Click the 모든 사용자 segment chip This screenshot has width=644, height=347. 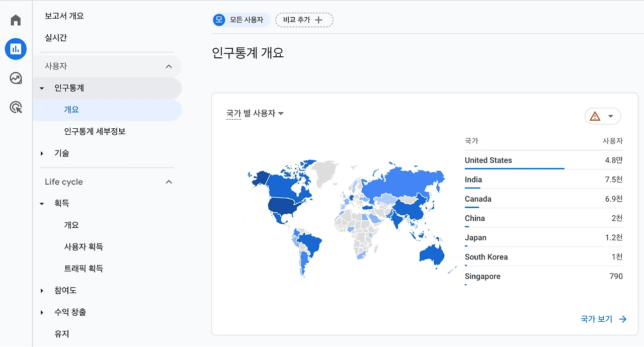pos(242,20)
